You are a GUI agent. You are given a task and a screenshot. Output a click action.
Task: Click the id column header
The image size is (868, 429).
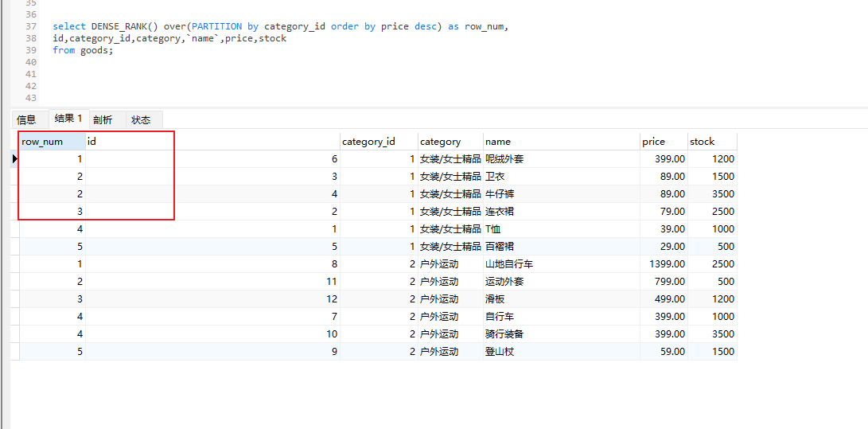coord(212,142)
